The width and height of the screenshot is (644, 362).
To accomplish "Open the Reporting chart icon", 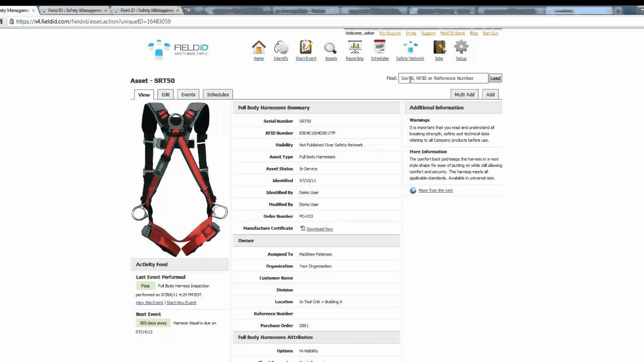I will click(x=355, y=47).
